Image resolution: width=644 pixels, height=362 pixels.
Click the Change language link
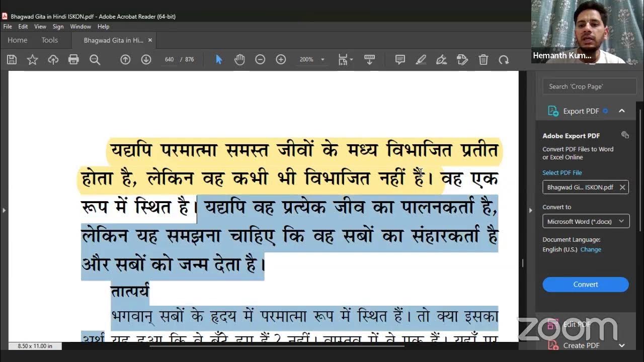(x=591, y=249)
